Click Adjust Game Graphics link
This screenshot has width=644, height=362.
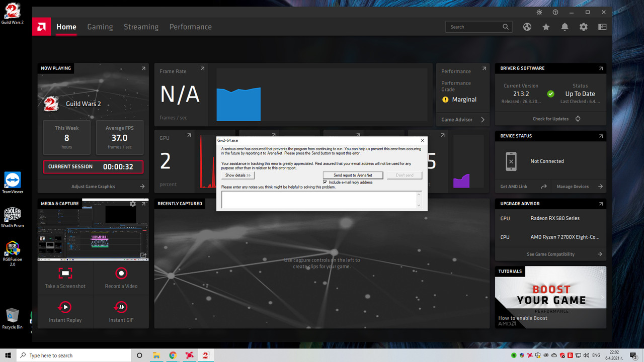tap(93, 187)
